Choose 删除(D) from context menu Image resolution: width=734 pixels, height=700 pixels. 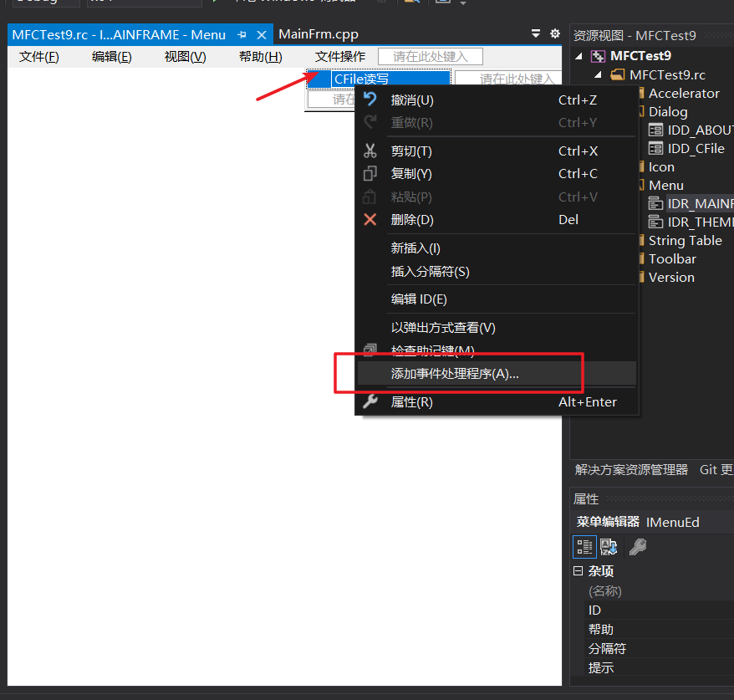(497, 219)
